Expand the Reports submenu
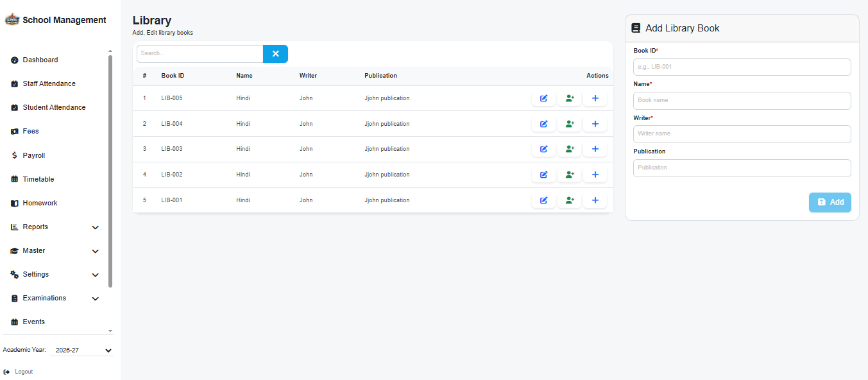The height and width of the screenshot is (380, 868). click(x=96, y=227)
